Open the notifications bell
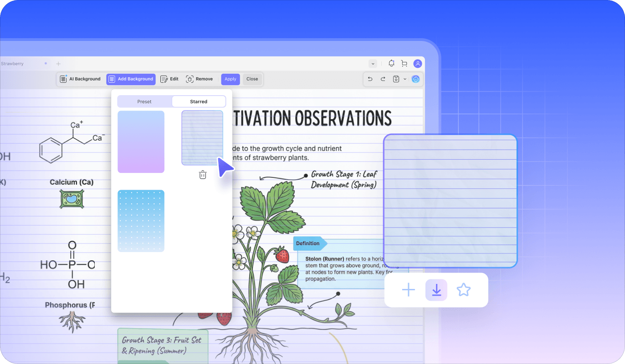 [391, 64]
